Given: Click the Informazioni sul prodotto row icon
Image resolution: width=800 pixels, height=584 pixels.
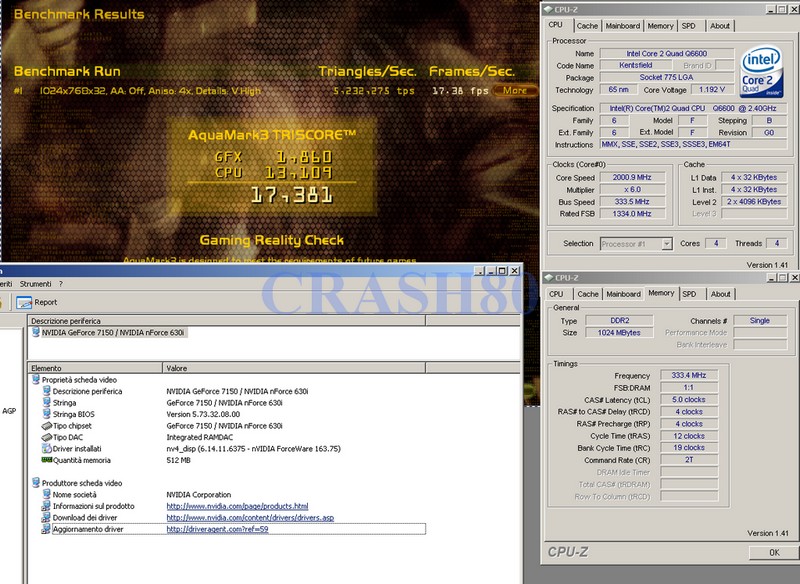Looking at the screenshot, I should (46, 506).
